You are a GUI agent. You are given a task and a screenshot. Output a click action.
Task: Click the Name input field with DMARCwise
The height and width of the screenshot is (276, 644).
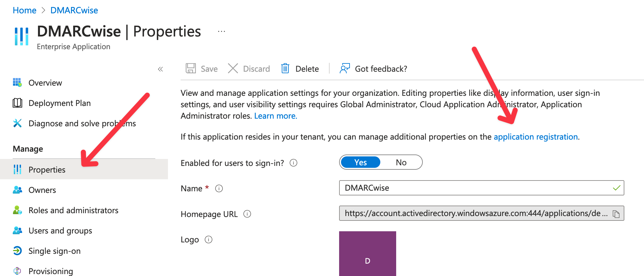(x=481, y=188)
